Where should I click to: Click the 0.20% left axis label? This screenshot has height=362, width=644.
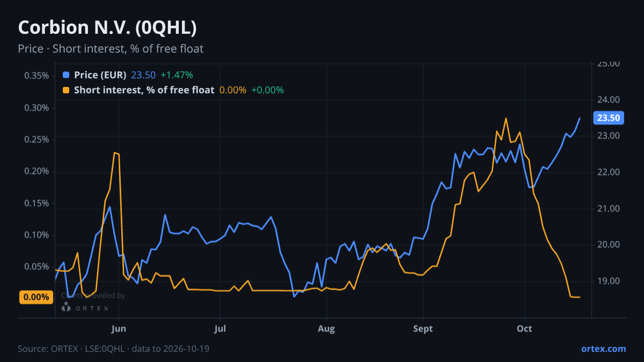click(x=36, y=172)
